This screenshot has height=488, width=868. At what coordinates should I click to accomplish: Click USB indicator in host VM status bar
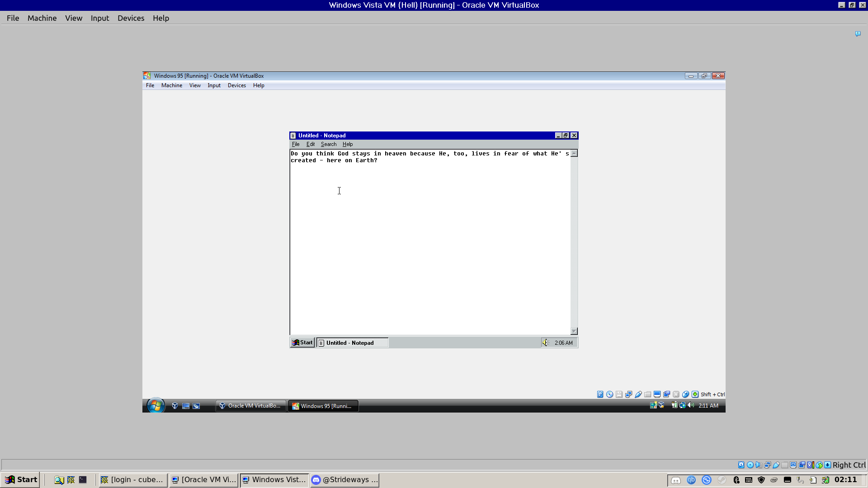(x=776, y=465)
